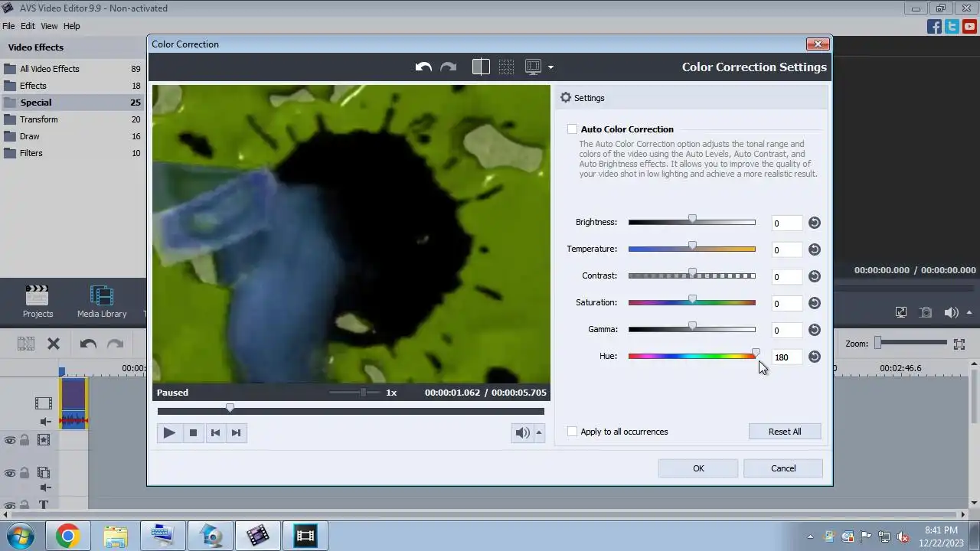Click main window fullscreen preview icon

[901, 312]
